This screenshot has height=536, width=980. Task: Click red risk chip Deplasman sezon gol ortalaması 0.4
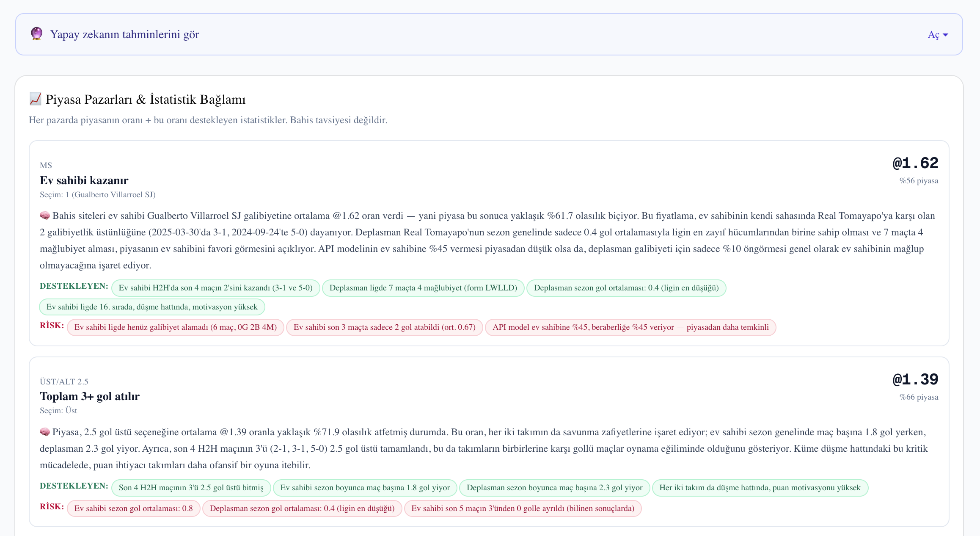coord(302,508)
